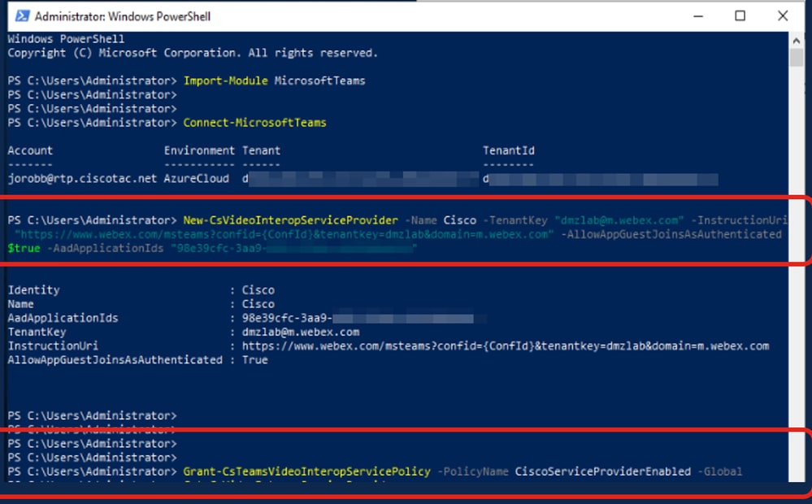Click the output value 'dmzlab@m.webex.com'
The height and width of the screenshot is (504, 812).
tap(301, 332)
